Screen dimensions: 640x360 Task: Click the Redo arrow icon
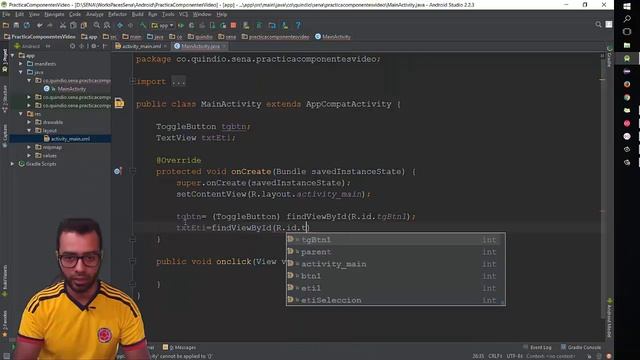(x=50, y=25)
